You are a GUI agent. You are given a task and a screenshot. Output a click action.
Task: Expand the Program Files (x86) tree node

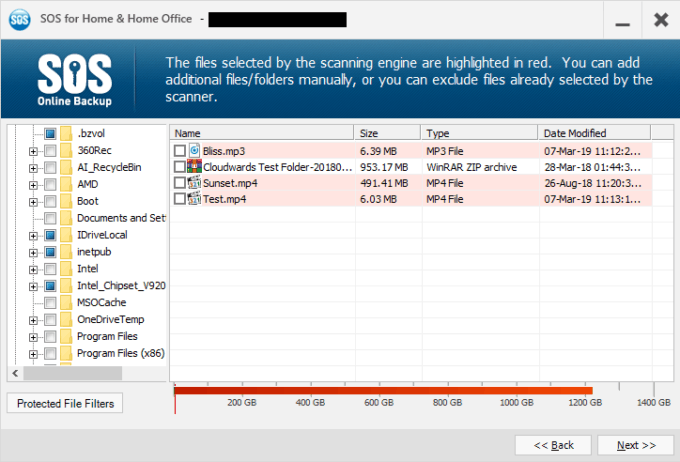click(x=33, y=354)
